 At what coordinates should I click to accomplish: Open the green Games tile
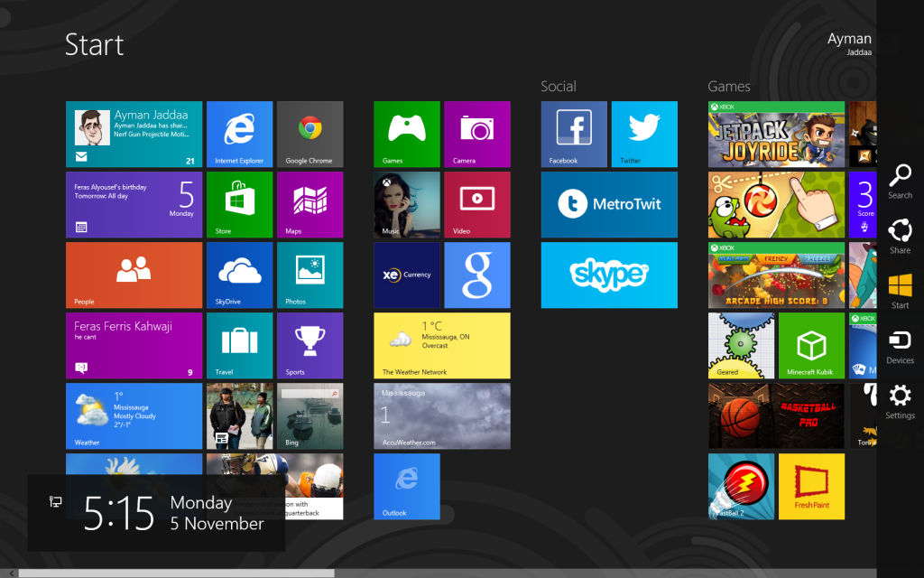tap(407, 134)
